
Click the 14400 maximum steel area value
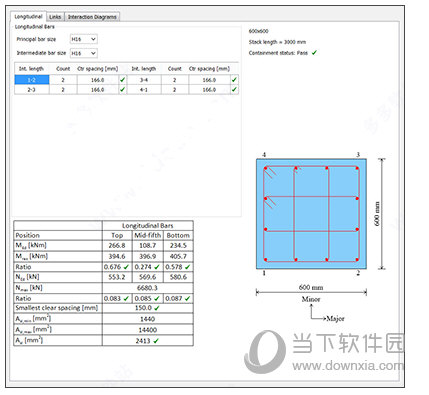[x=148, y=330]
